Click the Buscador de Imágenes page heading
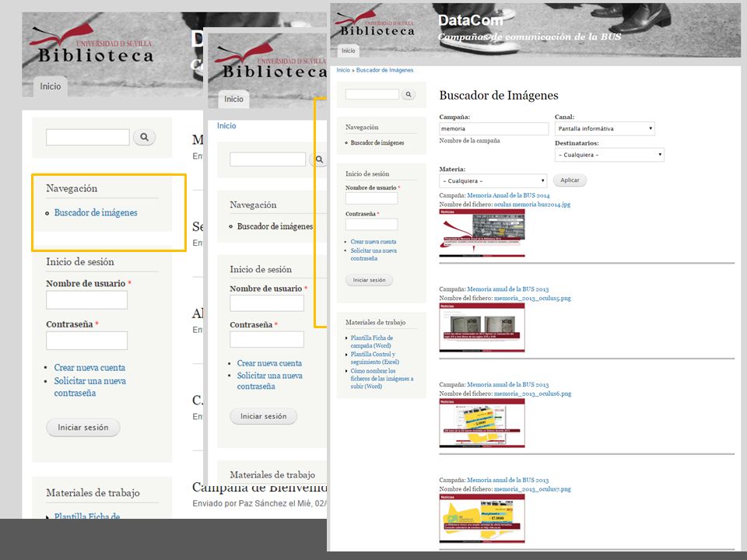 pos(498,95)
